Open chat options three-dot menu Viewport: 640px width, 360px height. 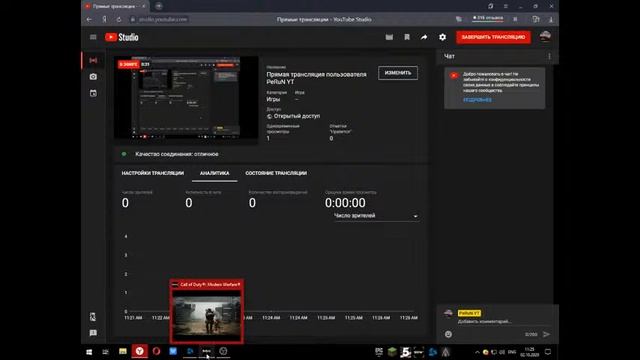click(549, 56)
